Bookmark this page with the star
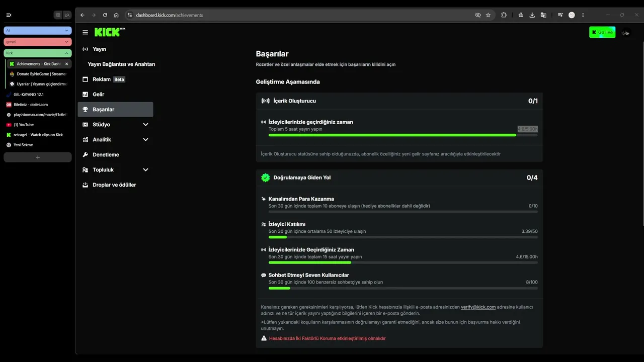The height and width of the screenshot is (362, 644). pyautogui.click(x=488, y=15)
